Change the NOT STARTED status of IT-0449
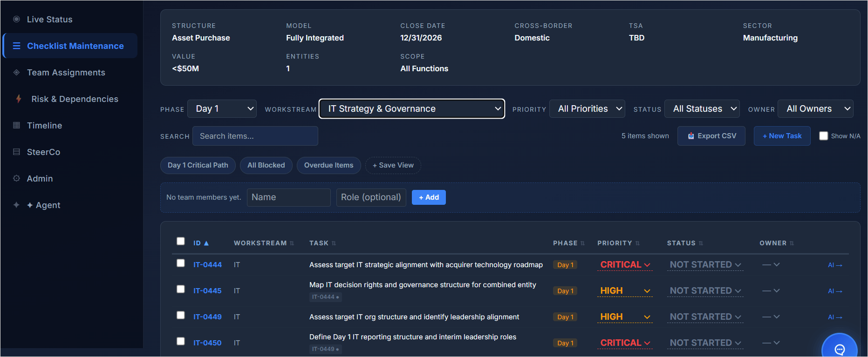The height and width of the screenshot is (357, 868). 705,317
